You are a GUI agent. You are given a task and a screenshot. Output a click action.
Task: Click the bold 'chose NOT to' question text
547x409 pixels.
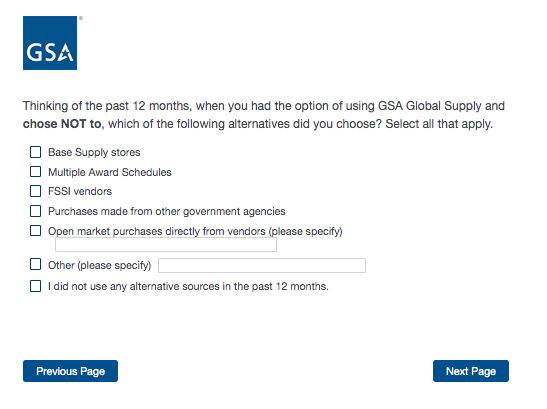(x=62, y=124)
